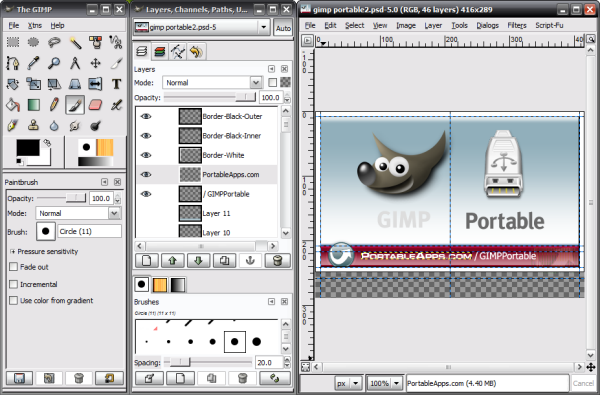
Task: Select the Bucket Fill tool
Action: tap(13, 104)
